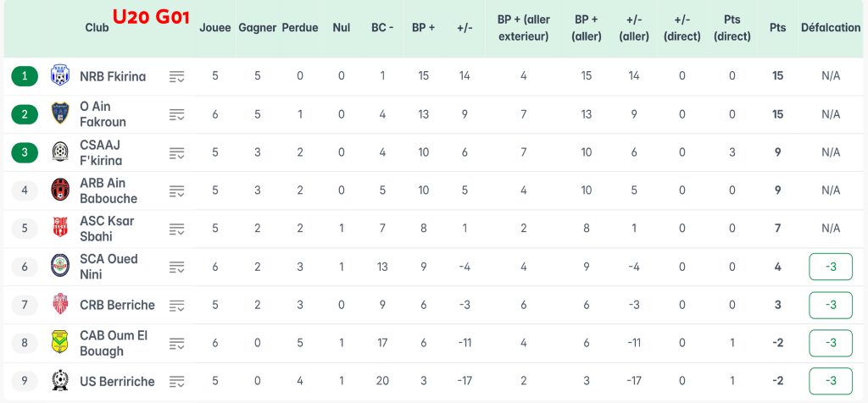Screen dimensions: 868x403
Task: Click the green rank 1 badge
Action: (x=25, y=76)
